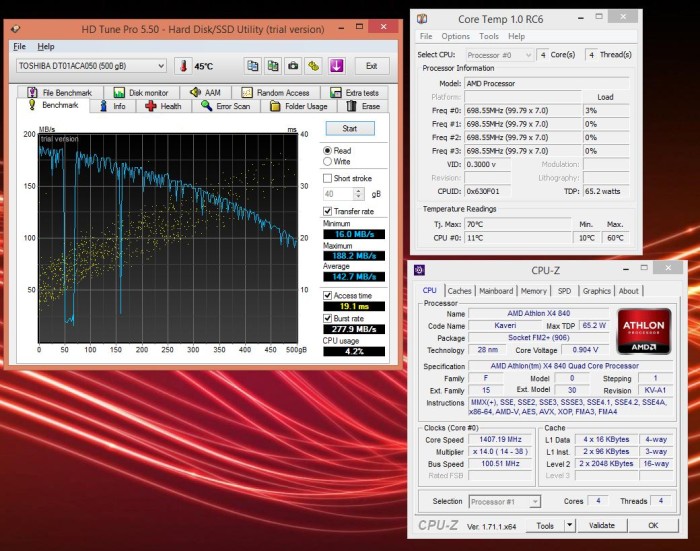Click the HD Tune Pro title bar icon
Screen dimensions: 700x551
coord(16,29)
